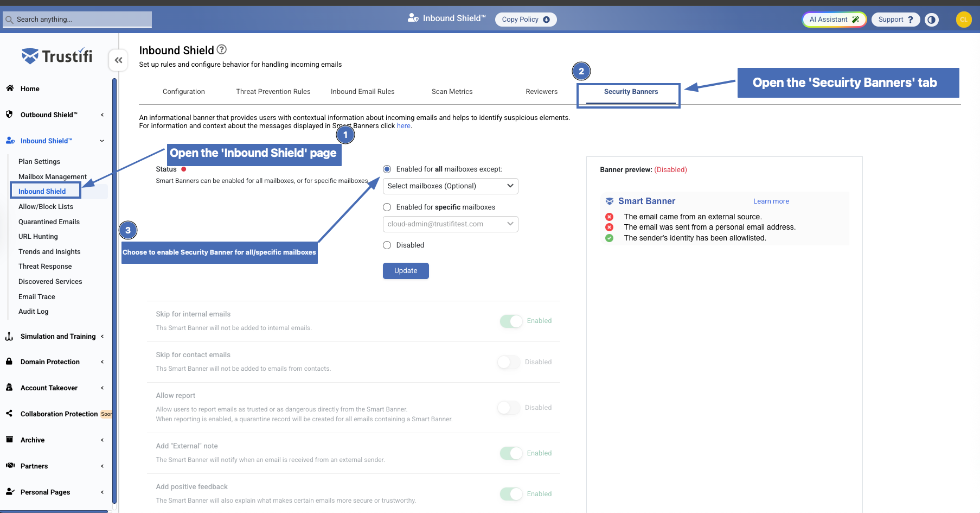Open the Inbound Email Rules tab

[x=363, y=92]
